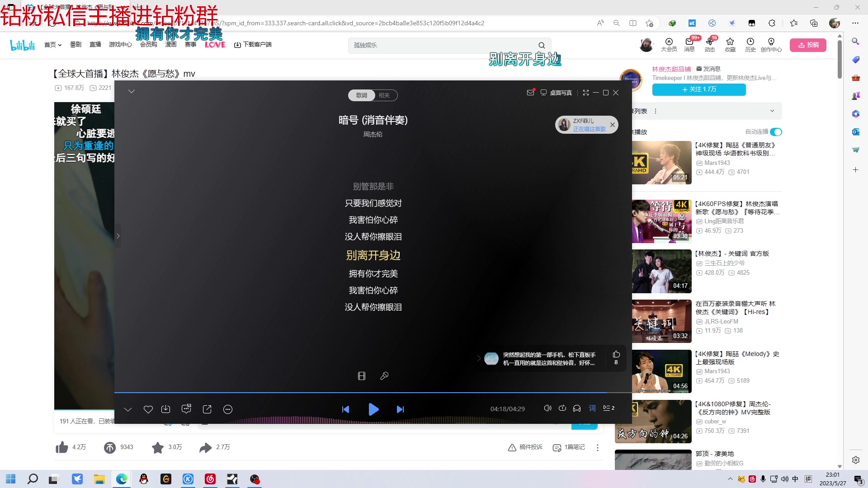Click the pink 投稿 upload button
Viewport: 868px width, 488px height.
808,45
